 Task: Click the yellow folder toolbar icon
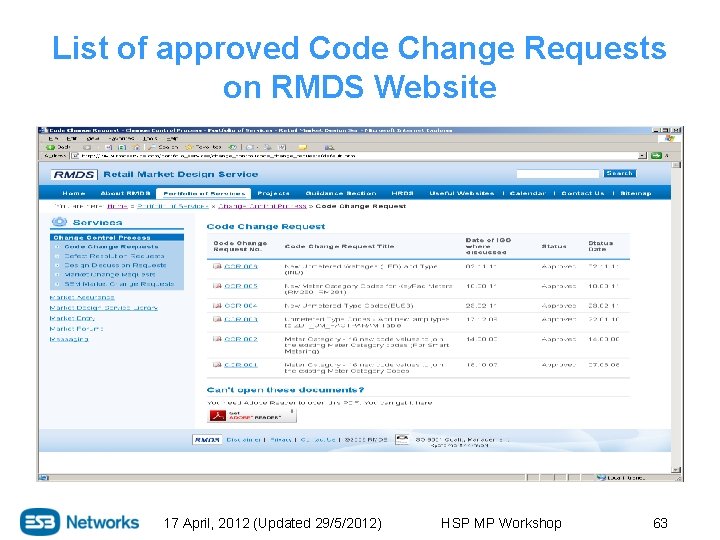(302, 147)
